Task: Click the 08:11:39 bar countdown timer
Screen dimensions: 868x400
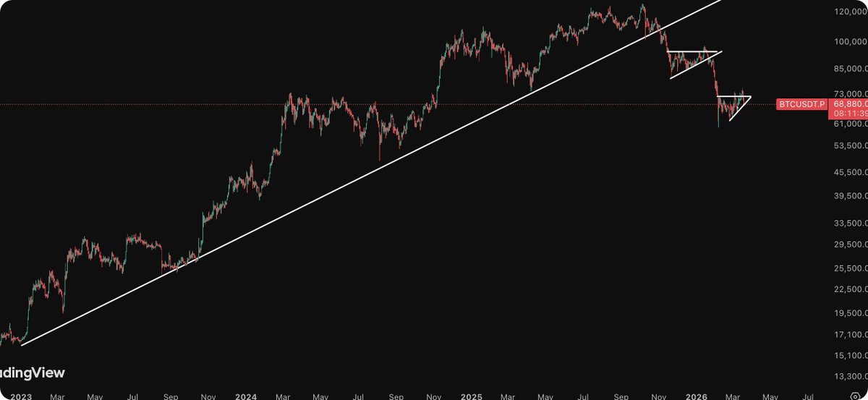Action: click(849, 114)
